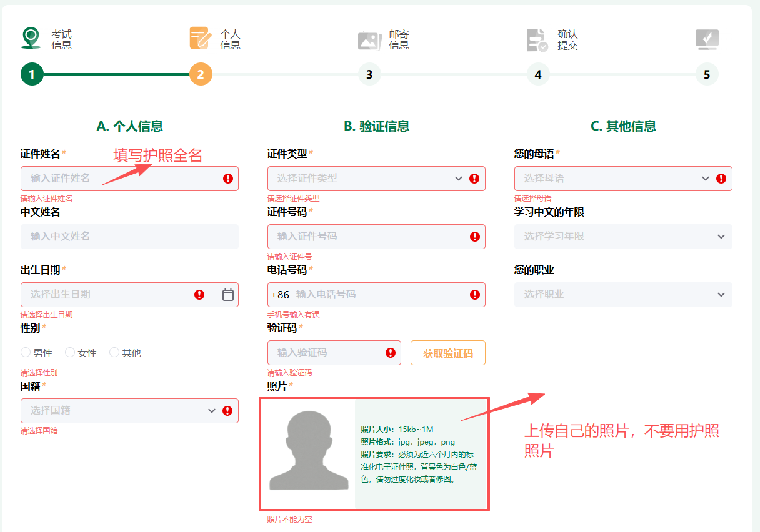Click the 获取验证码 button
This screenshot has height=532, width=760.
click(447, 353)
